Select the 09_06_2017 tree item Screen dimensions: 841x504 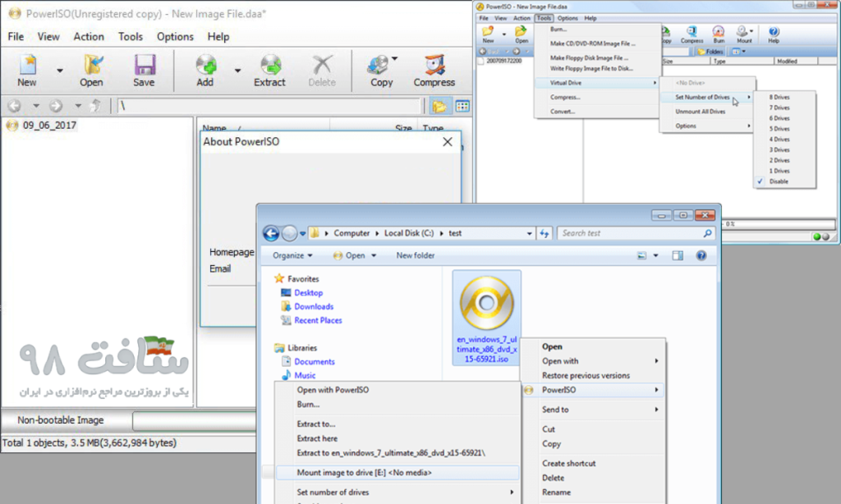[48, 126]
